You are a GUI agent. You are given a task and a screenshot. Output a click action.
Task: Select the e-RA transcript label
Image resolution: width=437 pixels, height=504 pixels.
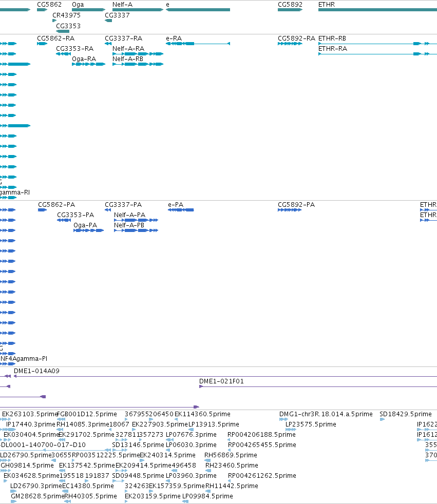click(x=174, y=38)
